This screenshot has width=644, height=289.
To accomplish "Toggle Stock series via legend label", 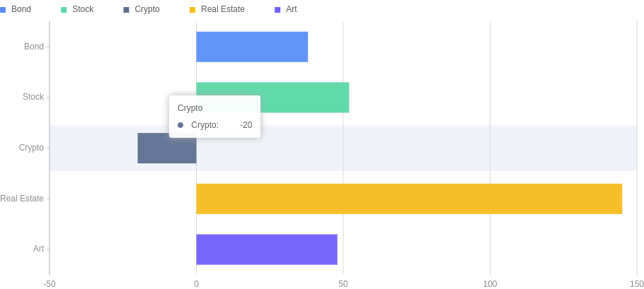I will 83,9.
